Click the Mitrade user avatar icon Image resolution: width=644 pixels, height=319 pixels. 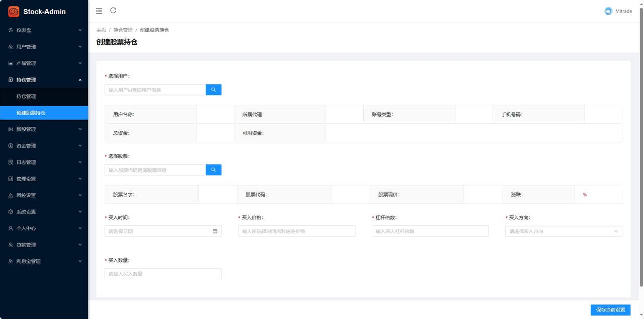coord(608,11)
